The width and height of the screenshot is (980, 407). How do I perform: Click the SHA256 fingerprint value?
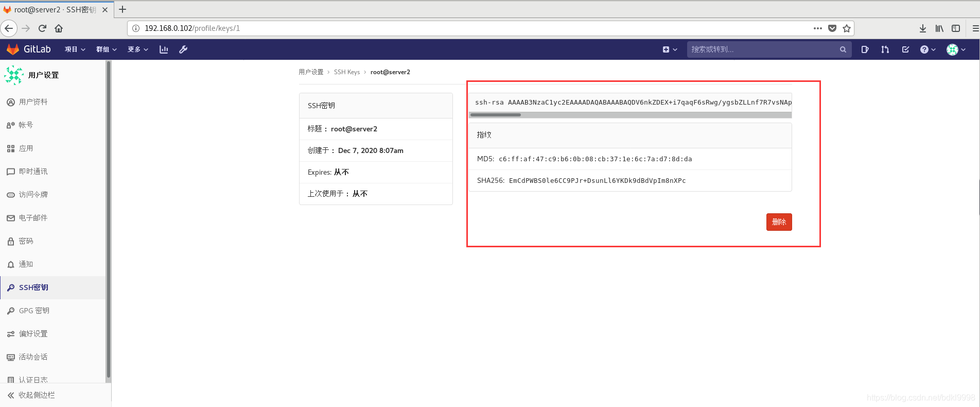click(x=597, y=181)
